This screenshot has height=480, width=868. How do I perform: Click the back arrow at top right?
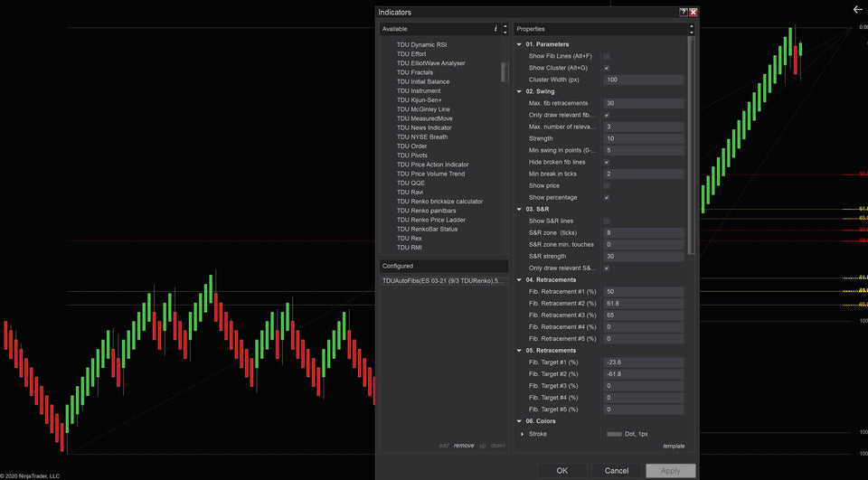pyautogui.click(x=857, y=10)
